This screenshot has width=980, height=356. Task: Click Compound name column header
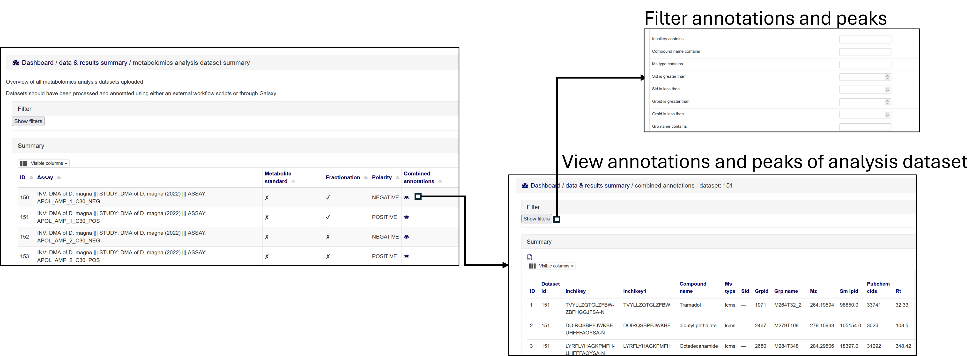pyautogui.click(x=693, y=288)
